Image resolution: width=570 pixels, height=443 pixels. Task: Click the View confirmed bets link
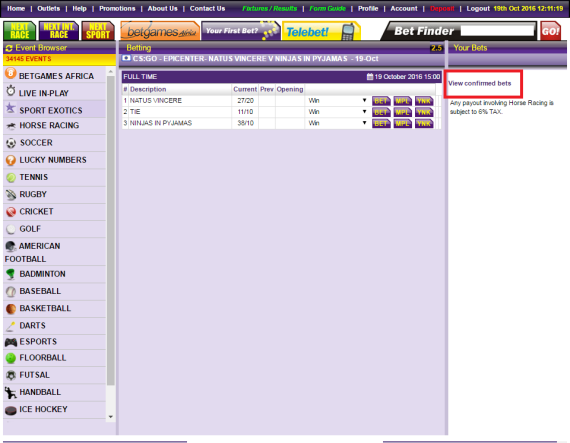pos(479,83)
